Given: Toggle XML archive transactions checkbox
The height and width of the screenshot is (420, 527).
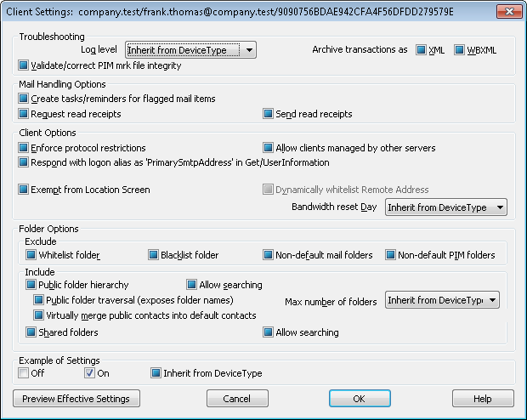Looking at the screenshot, I should point(421,50).
